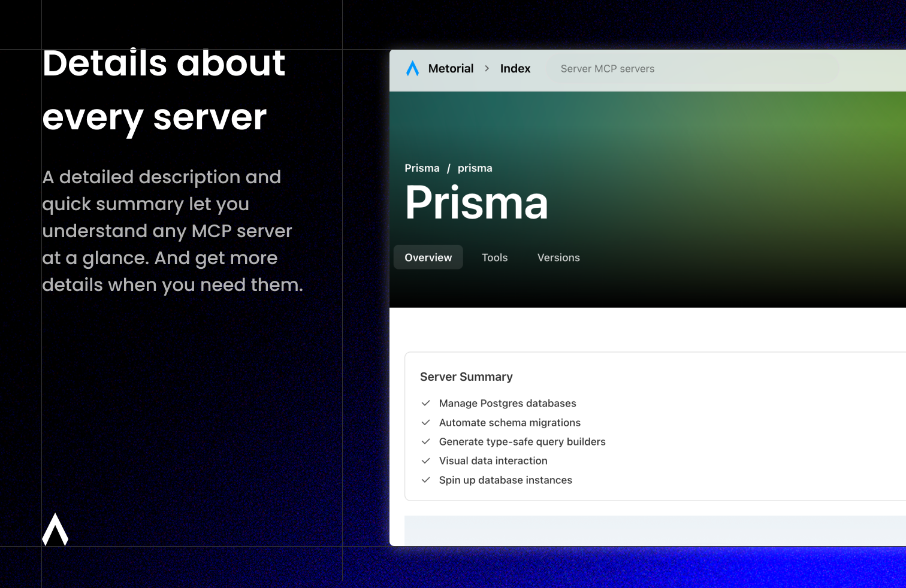The height and width of the screenshot is (588, 906).
Task: Click 'Generate type-safe query builders' item
Action: coord(523,442)
